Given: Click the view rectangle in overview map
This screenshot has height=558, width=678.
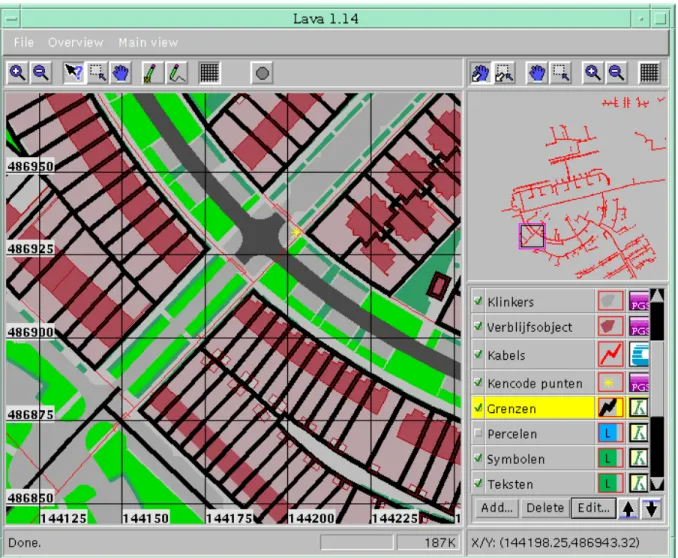Looking at the screenshot, I should [531, 236].
